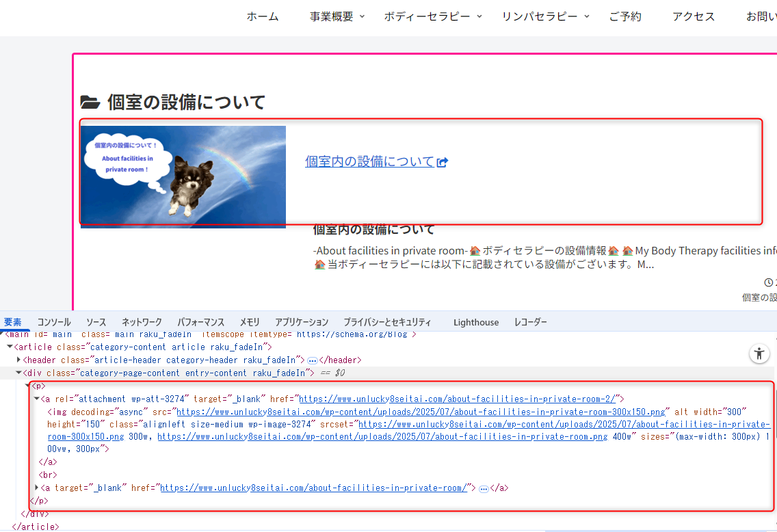Click the clock icon near post date
Screen dimensions: 777x532
click(x=769, y=282)
